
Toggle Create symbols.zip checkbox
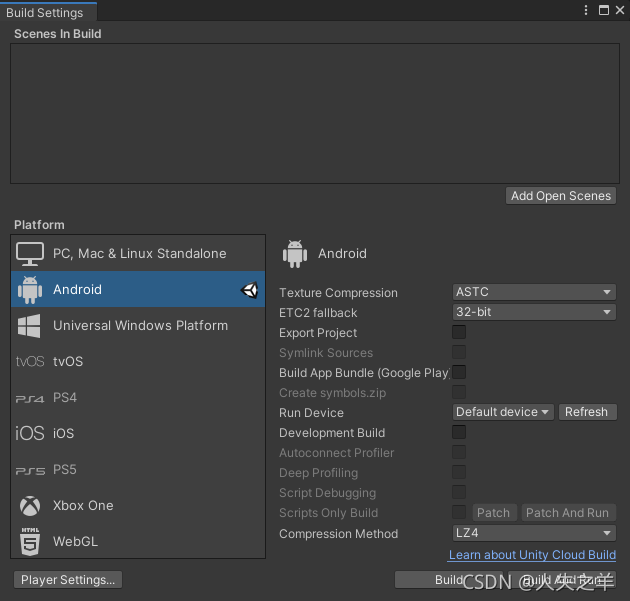click(x=459, y=392)
